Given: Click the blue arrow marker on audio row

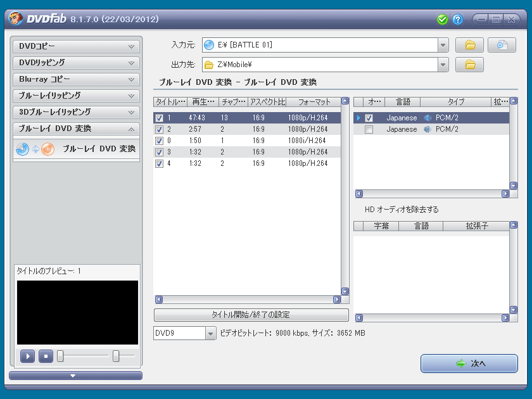Looking at the screenshot, I should (x=358, y=118).
